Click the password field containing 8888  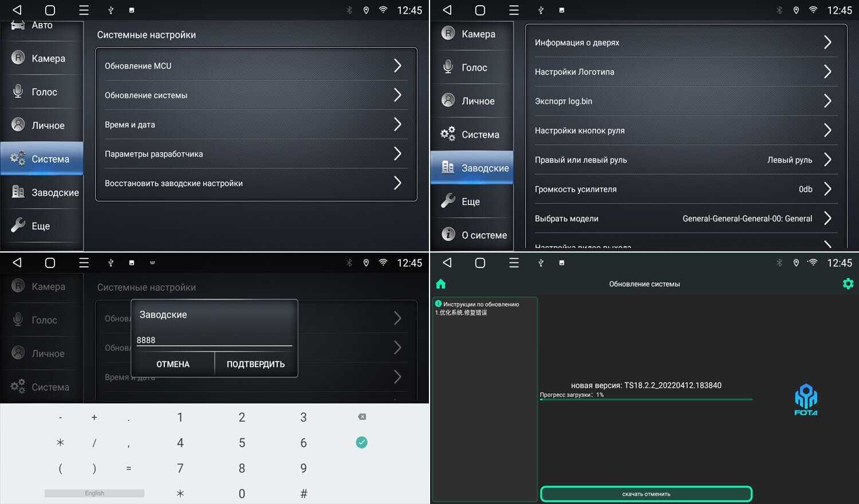[x=214, y=340]
